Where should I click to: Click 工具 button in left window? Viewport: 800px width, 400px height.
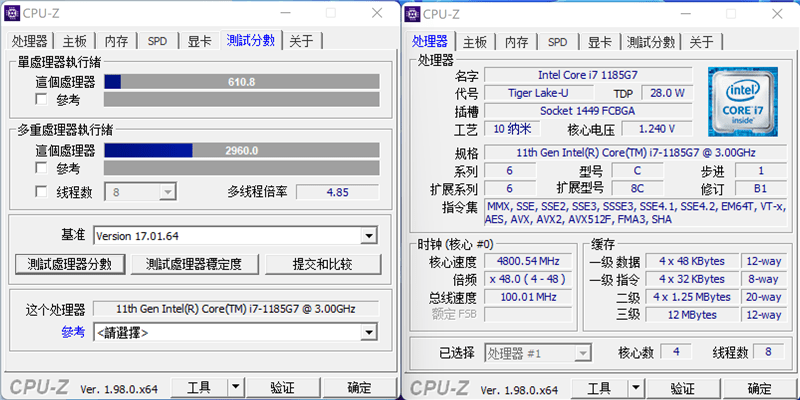click(199, 387)
